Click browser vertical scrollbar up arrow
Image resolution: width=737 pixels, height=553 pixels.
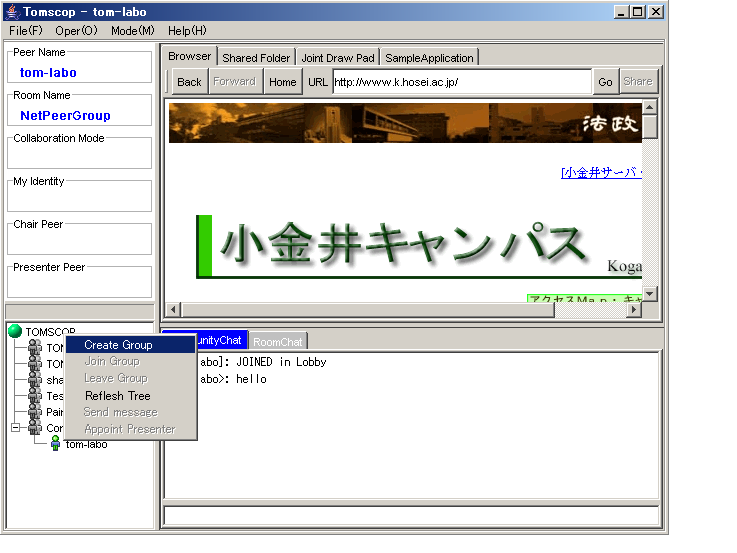tap(649, 107)
